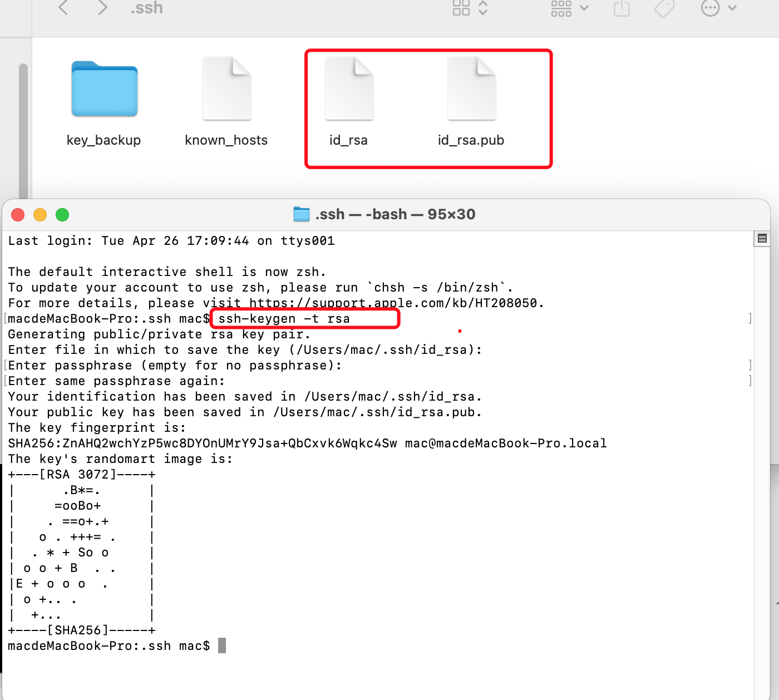Click the Terminal split pane button
The width and height of the screenshot is (779, 700).
point(762,238)
